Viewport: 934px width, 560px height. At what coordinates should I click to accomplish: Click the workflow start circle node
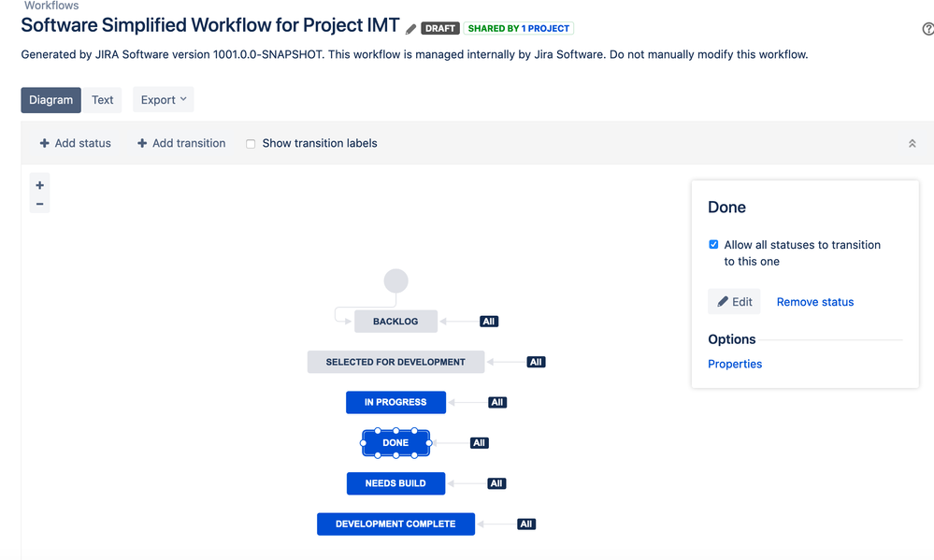(396, 280)
